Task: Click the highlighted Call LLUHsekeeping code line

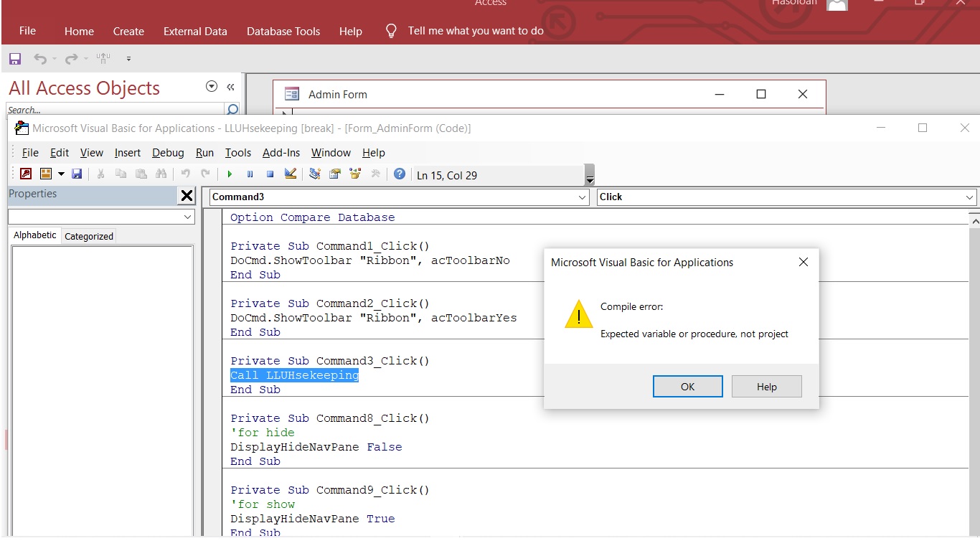Action: (x=294, y=375)
